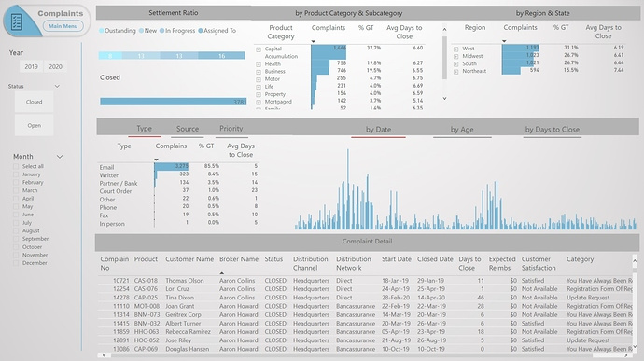This screenshot has height=361, width=644.
Task: Click the detail table scroll right arrow
Action: (x=626, y=355)
